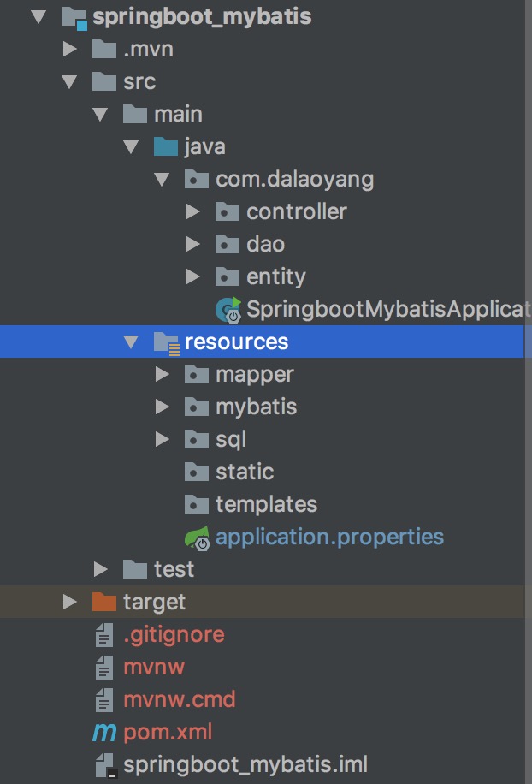Click the com.dalaoyang package icon
Screen dimensions: 532x784
coord(197,179)
